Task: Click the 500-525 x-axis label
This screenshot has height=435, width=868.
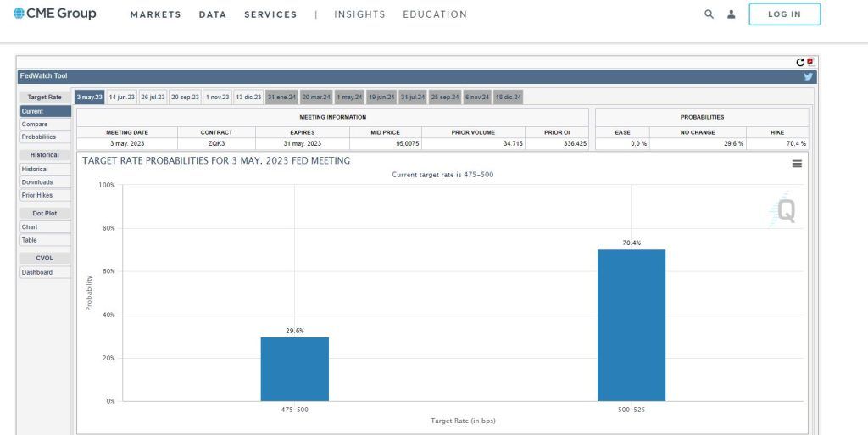Action: (x=631, y=410)
